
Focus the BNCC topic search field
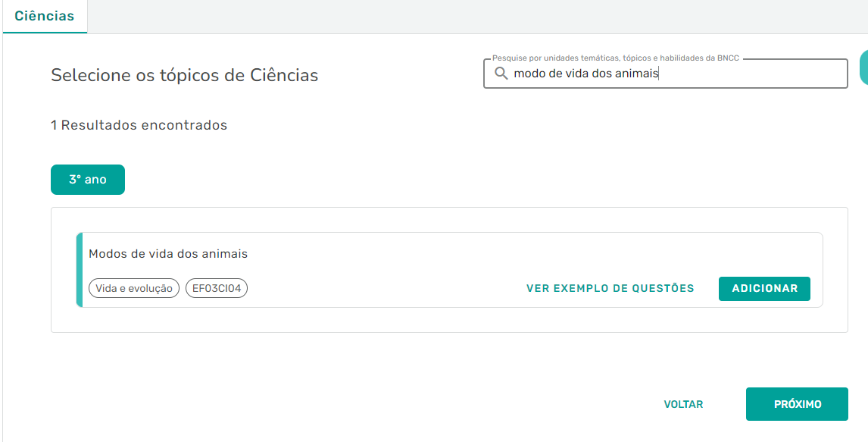pos(750,74)
